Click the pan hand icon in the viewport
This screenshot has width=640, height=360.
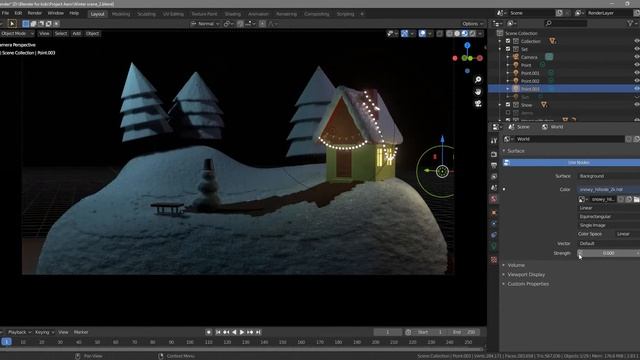click(478, 92)
